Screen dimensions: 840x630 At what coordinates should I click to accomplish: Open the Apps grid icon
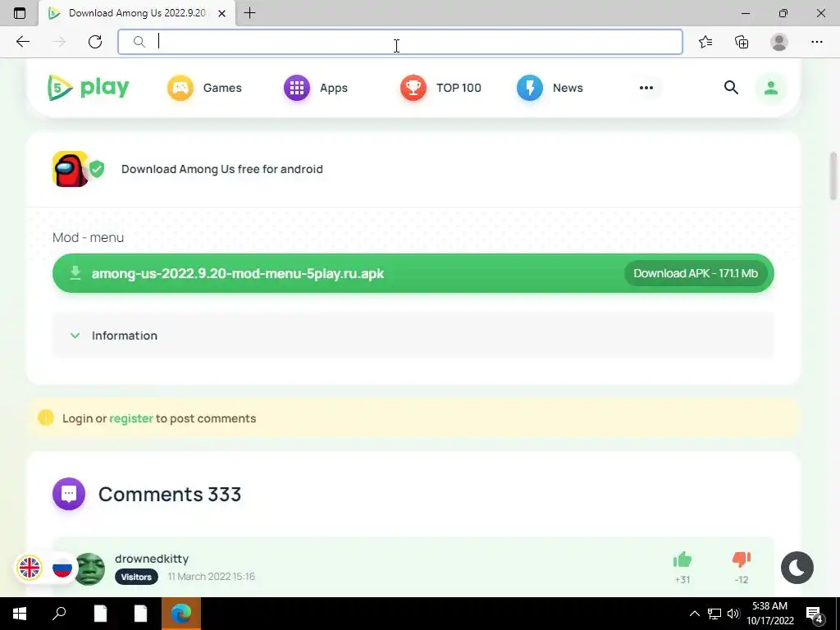tap(297, 88)
